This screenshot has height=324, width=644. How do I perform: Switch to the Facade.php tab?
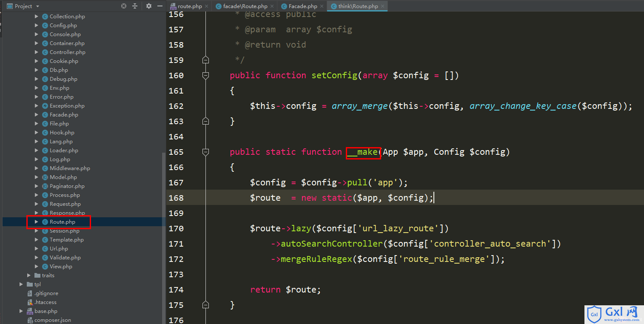pos(303,6)
